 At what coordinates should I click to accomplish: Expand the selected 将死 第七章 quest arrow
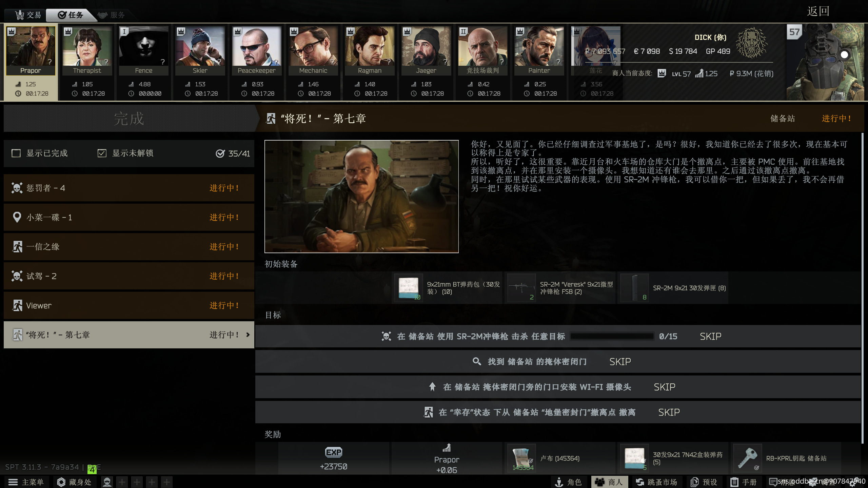(x=248, y=335)
